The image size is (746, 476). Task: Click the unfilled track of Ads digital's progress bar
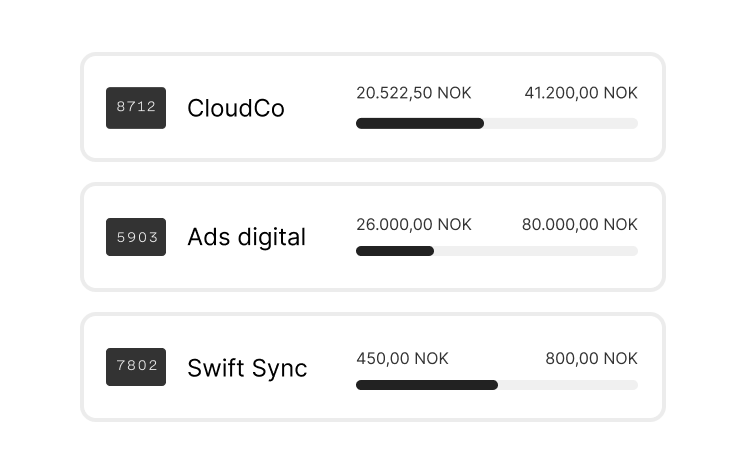[x=535, y=251]
